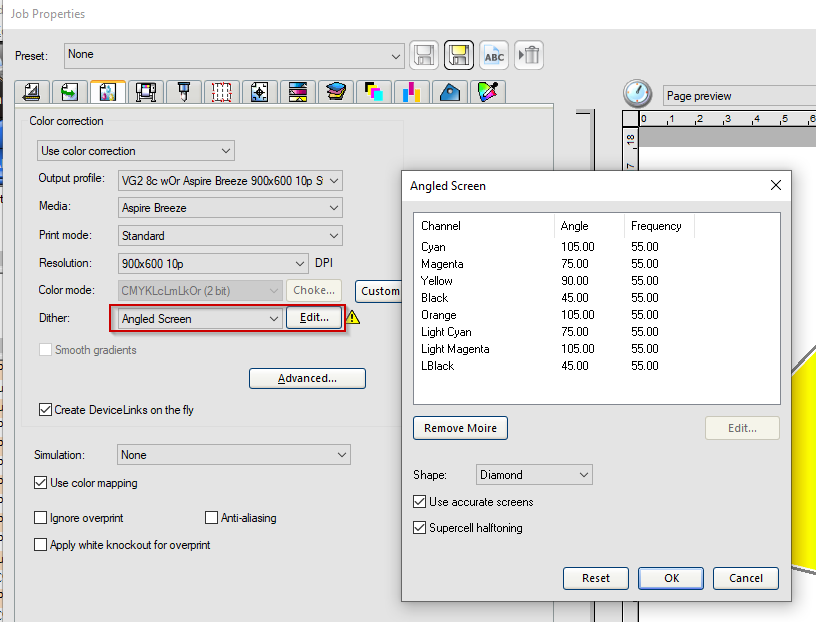
Task: Select the LBlack channel row
Action: [596, 366]
